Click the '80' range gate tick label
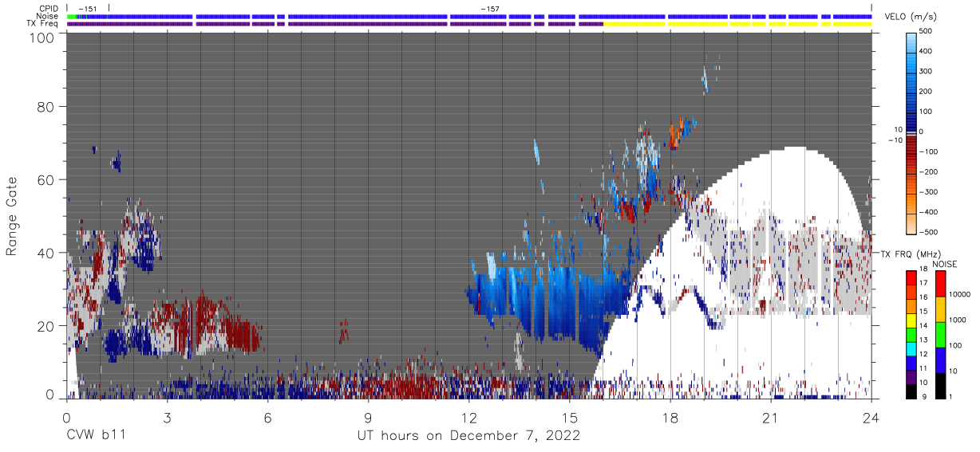 [45, 107]
